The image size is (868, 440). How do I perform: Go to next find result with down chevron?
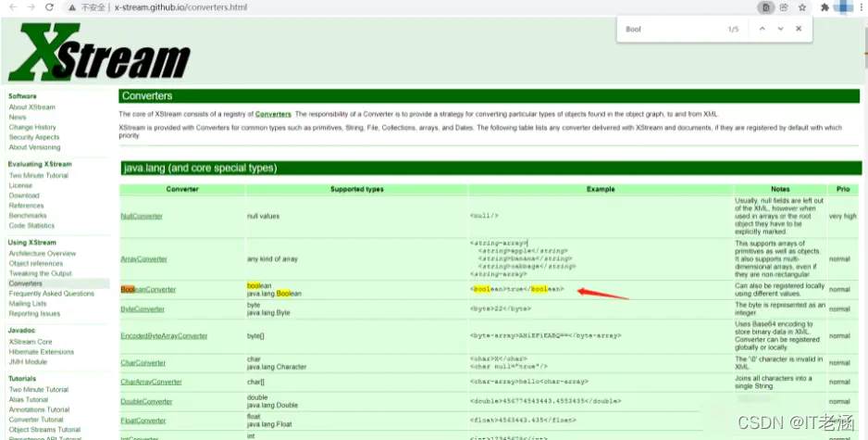tap(780, 29)
